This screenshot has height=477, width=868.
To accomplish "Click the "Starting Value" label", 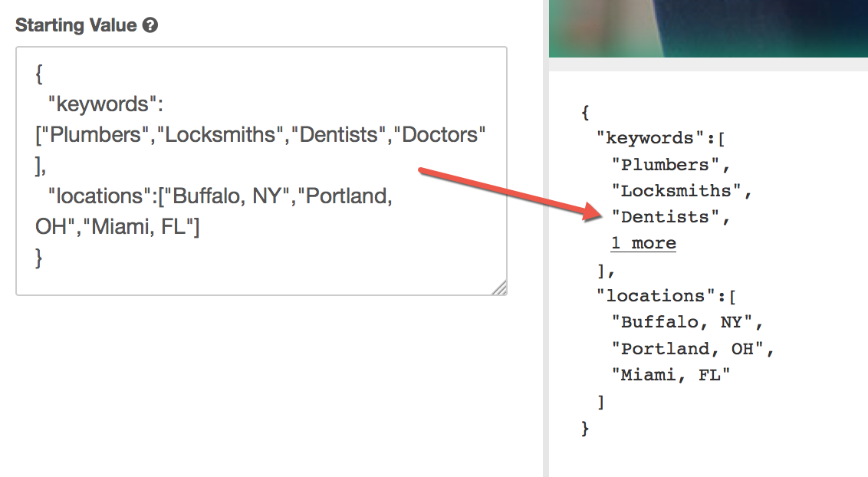I will (76, 25).
